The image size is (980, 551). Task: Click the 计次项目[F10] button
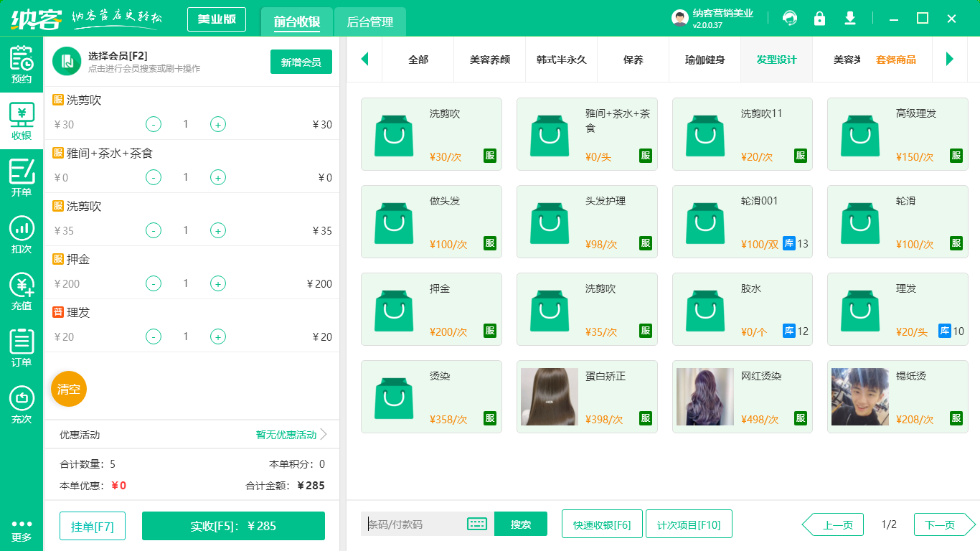click(x=689, y=524)
